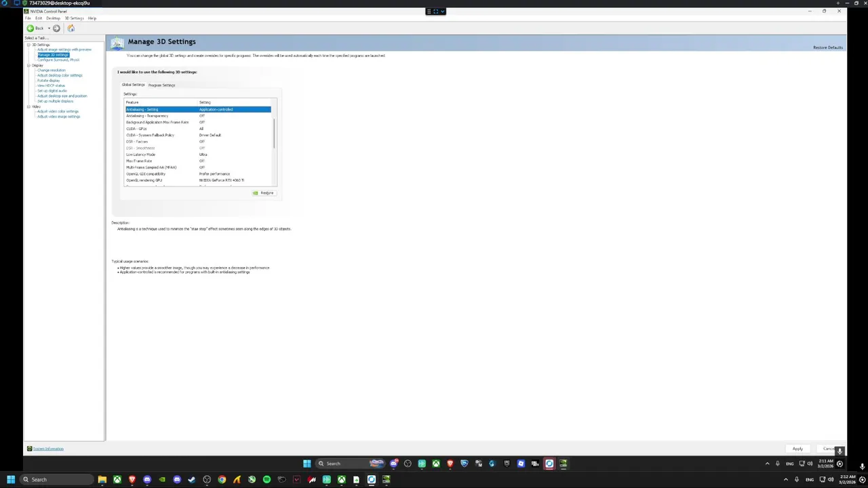This screenshot has height=488, width=868.
Task: Collapse the 3D Settings tree node
Action: click(28, 45)
